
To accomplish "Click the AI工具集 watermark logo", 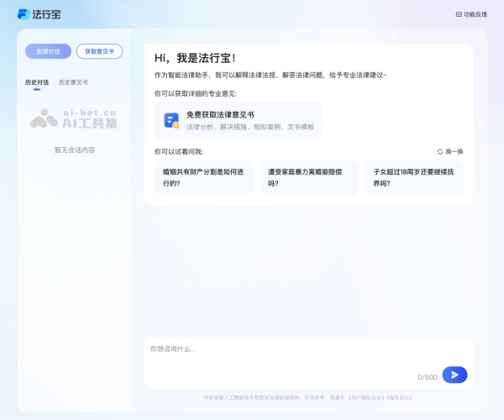I will tap(74, 119).
